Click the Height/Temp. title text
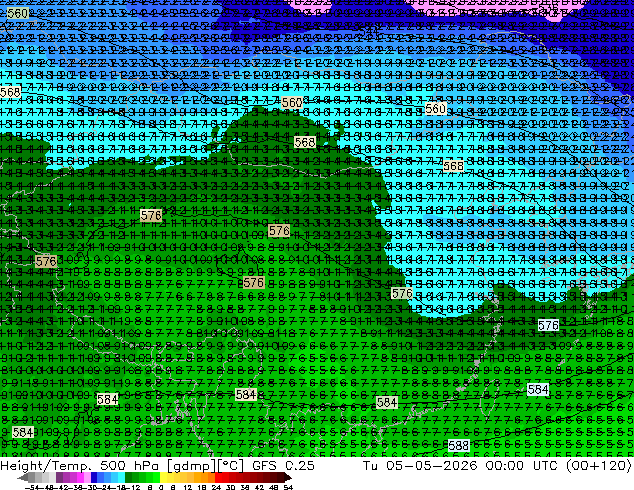 (x=47, y=465)
